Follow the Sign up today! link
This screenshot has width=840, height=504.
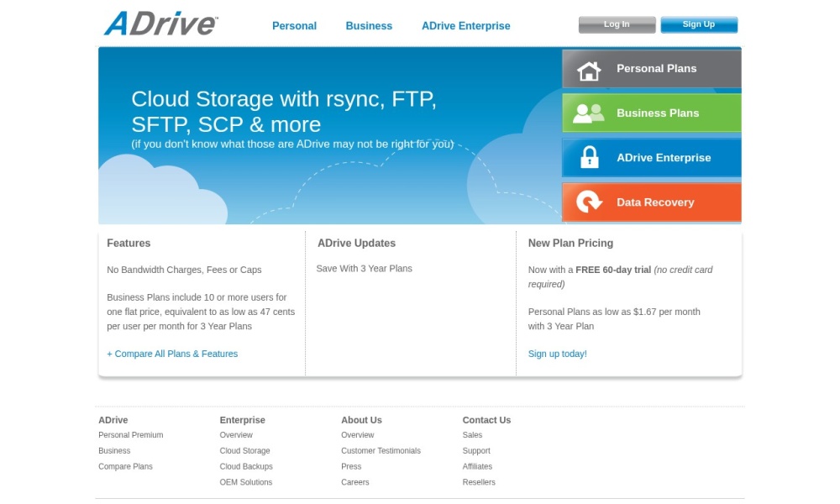(557, 354)
